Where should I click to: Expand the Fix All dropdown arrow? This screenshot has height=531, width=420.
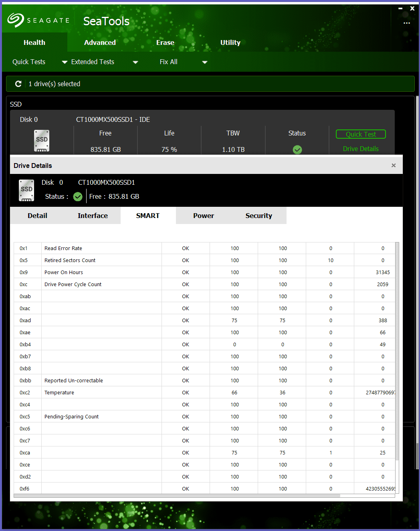tap(205, 62)
